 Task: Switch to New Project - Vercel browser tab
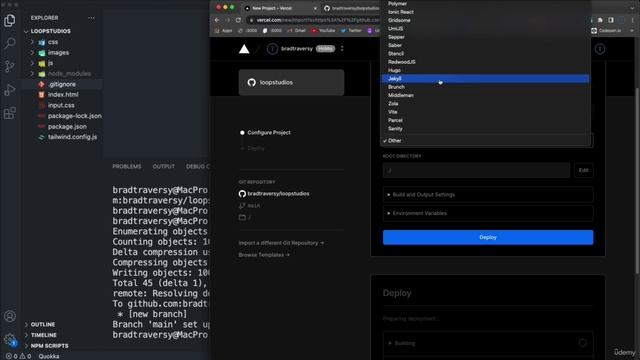click(x=280, y=8)
